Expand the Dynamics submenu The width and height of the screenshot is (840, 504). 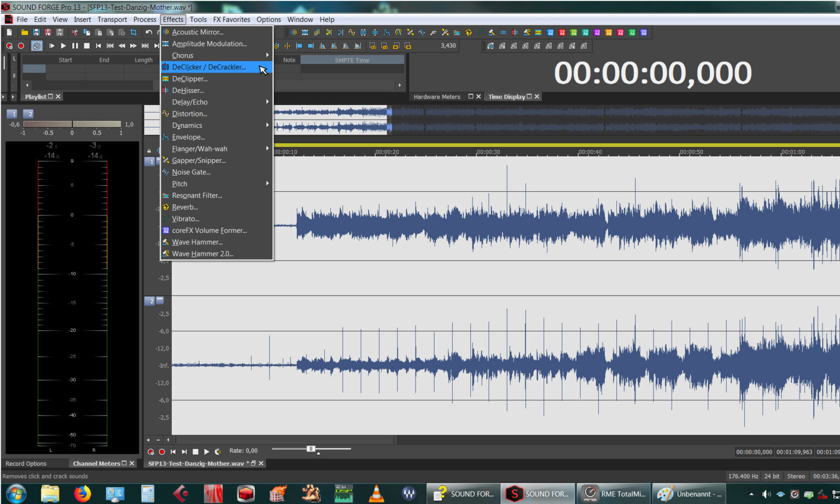pos(217,125)
